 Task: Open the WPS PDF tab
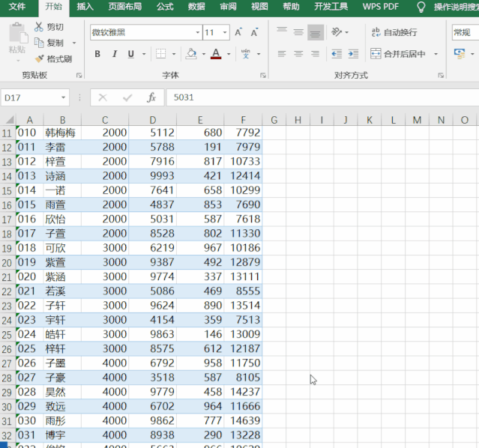point(381,7)
